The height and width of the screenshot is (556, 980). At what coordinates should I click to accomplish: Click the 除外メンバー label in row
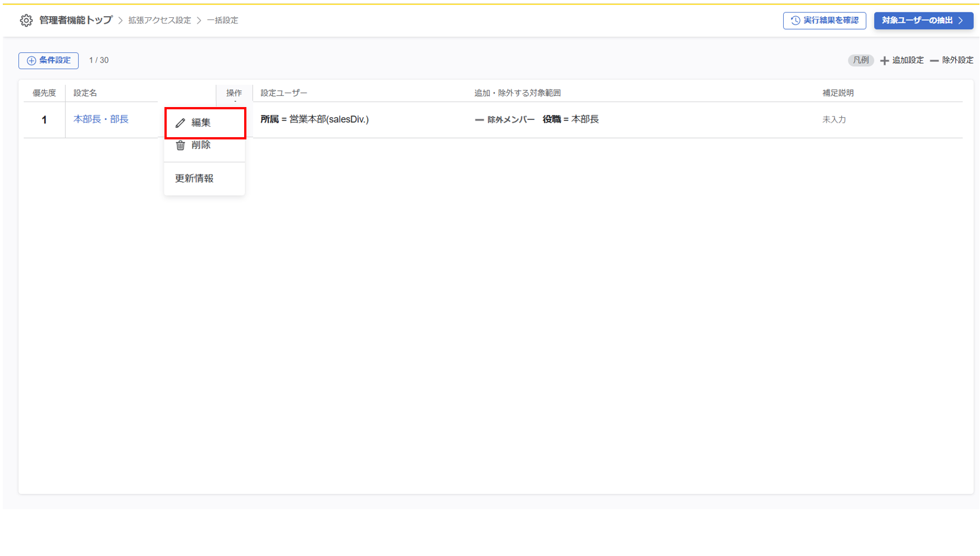(511, 119)
